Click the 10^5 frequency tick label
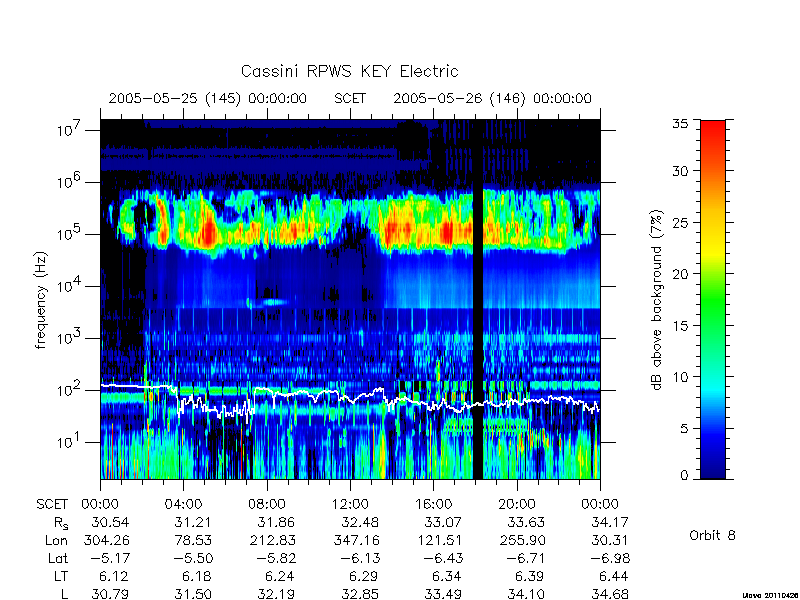 (x=69, y=234)
